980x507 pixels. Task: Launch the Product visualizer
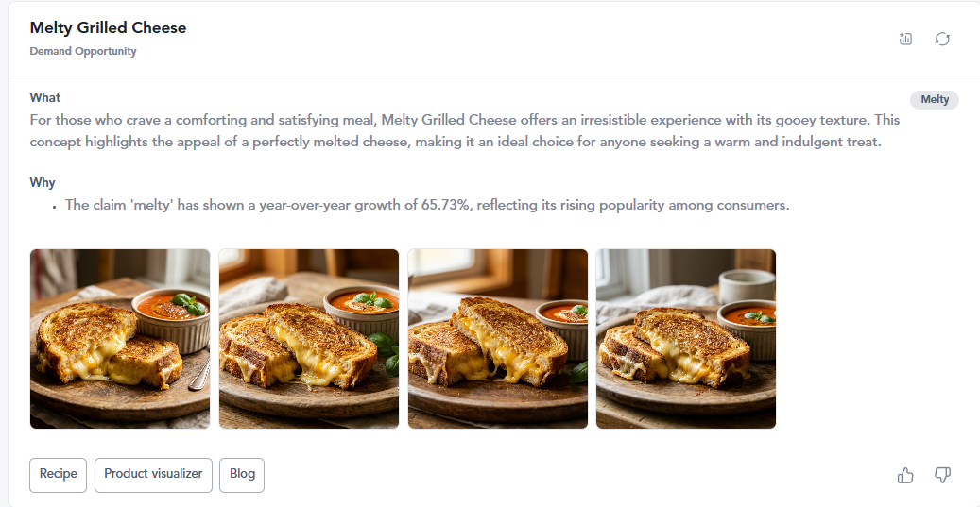pos(153,475)
